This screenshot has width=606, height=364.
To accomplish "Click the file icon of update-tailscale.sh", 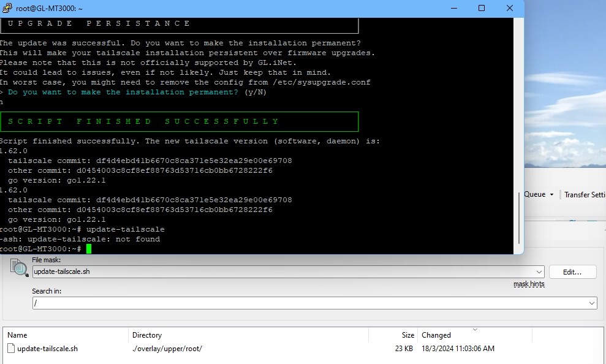I will coord(11,349).
